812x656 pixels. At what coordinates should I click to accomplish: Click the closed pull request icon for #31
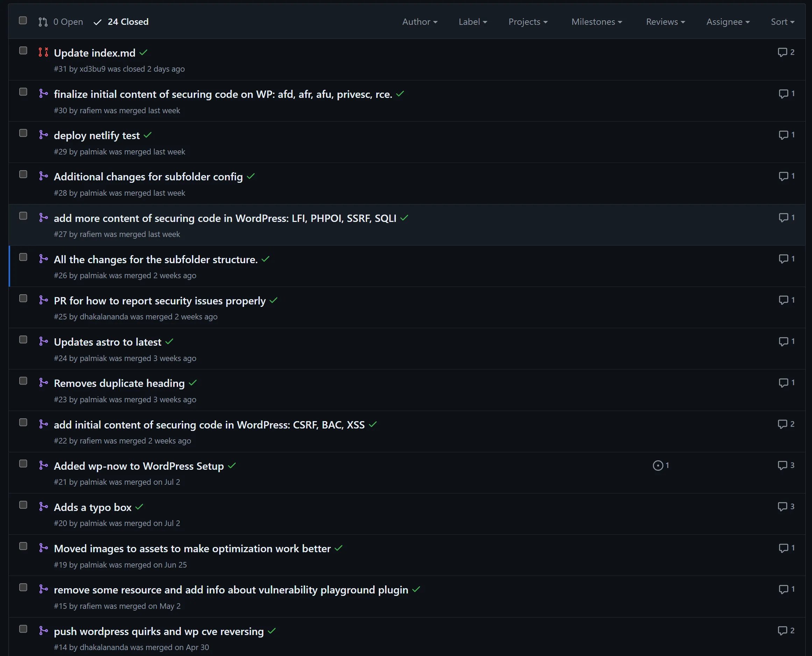coord(43,52)
